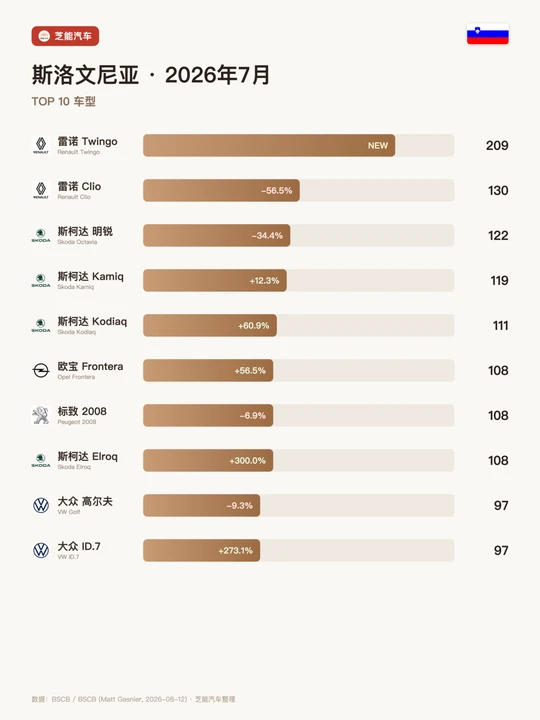This screenshot has width=540, height=720.
Task: Click the VW logo beside ID.7
Action: click(41, 550)
